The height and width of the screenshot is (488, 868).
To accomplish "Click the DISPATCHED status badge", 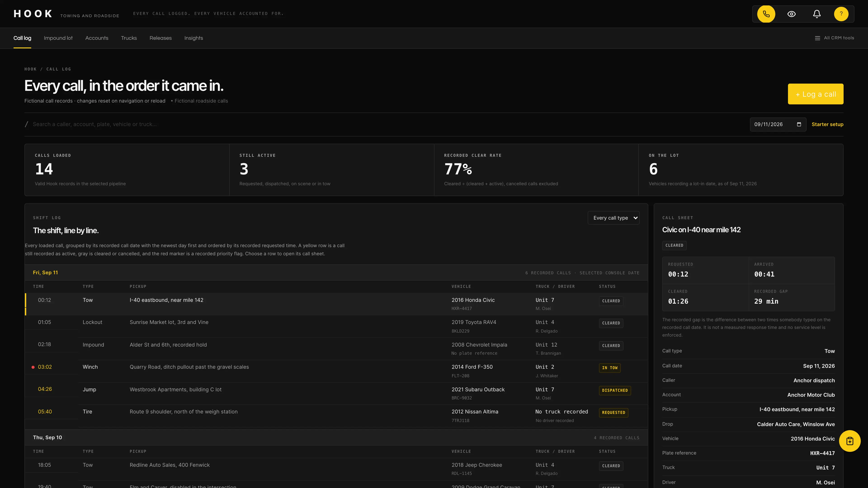I will click(x=615, y=390).
